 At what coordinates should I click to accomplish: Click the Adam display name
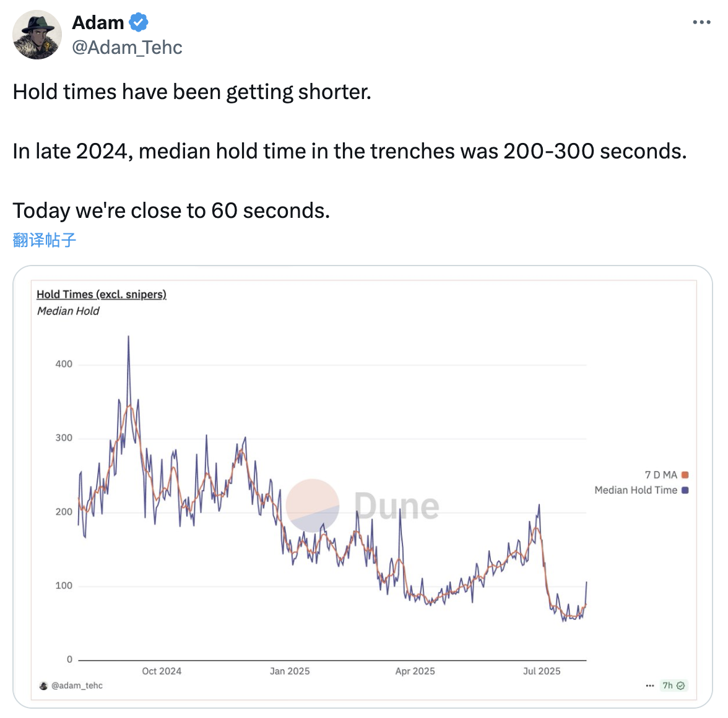coord(98,22)
